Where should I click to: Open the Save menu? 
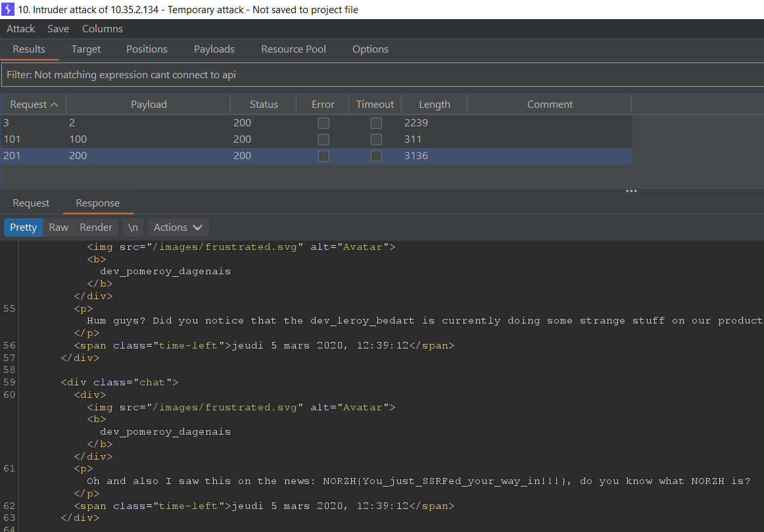(58, 29)
